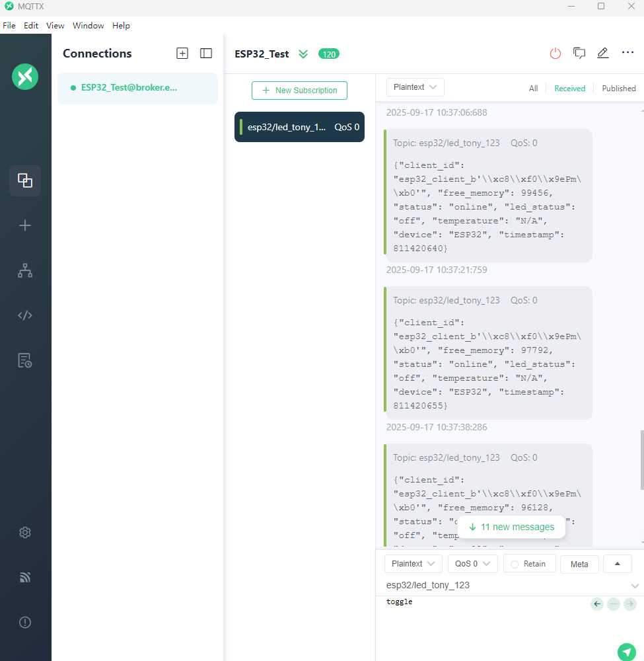The width and height of the screenshot is (644, 661).
Task: Open the Help menu
Action: pyautogui.click(x=121, y=26)
